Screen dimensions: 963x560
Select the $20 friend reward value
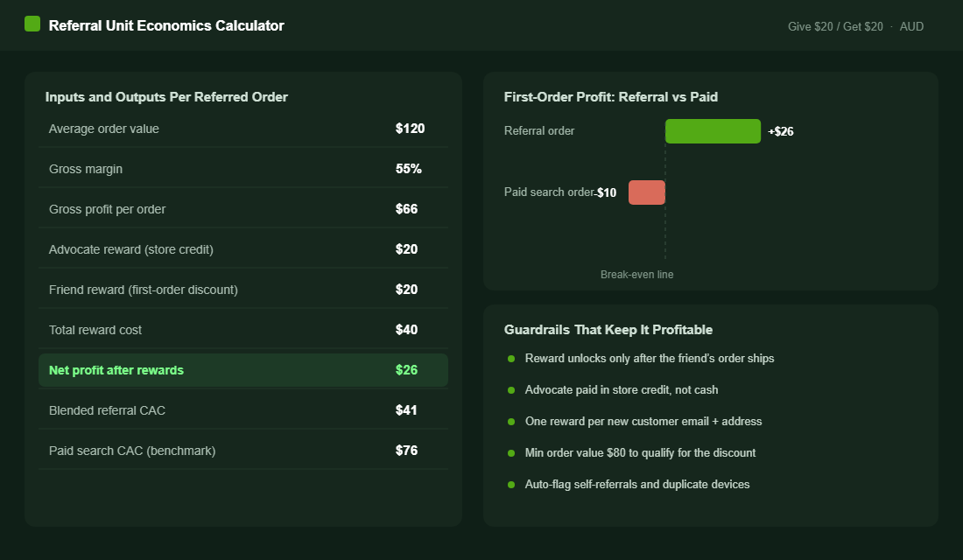click(406, 290)
